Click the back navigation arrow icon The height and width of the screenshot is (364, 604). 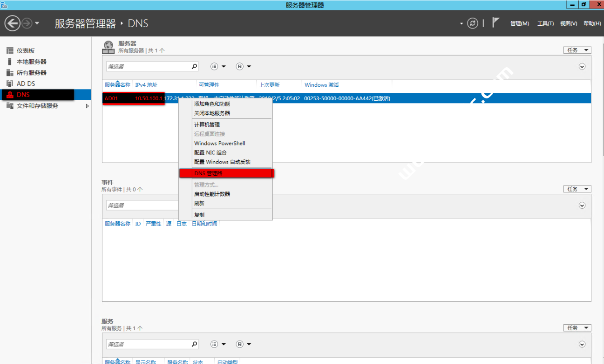pyautogui.click(x=13, y=23)
